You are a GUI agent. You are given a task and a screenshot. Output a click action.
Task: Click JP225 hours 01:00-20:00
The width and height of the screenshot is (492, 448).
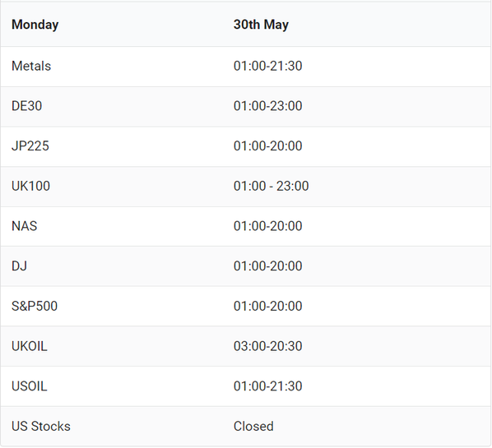point(267,146)
